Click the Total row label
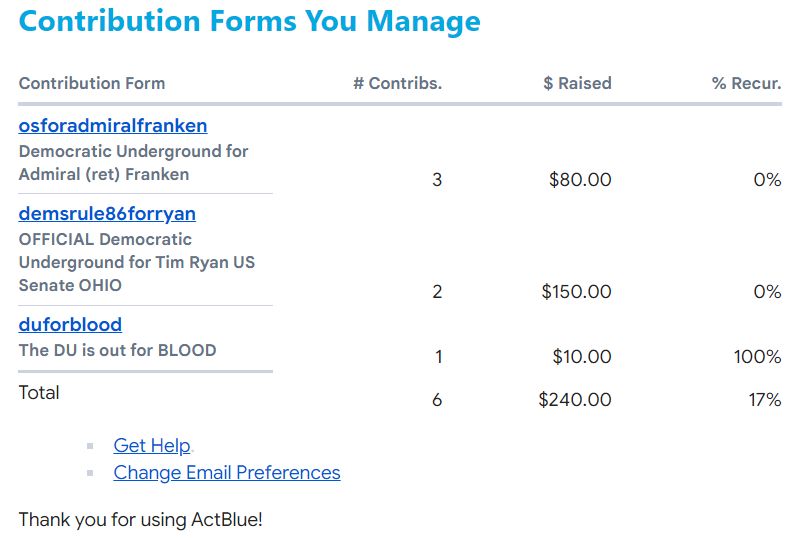Image resolution: width=803 pixels, height=538 pixels. click(39, 393)
